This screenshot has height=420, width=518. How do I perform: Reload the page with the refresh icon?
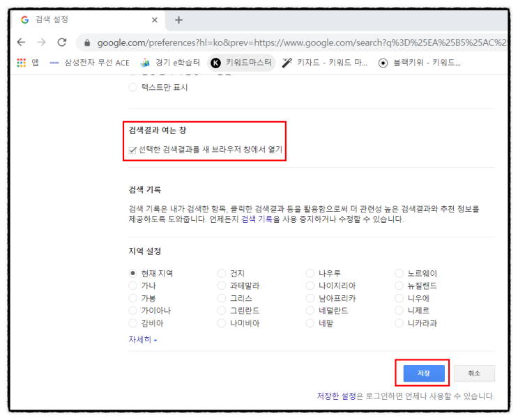(62, 42)
